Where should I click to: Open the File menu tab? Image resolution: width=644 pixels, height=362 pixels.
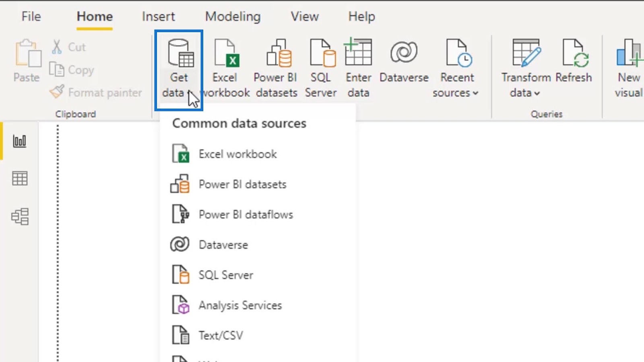31,16
